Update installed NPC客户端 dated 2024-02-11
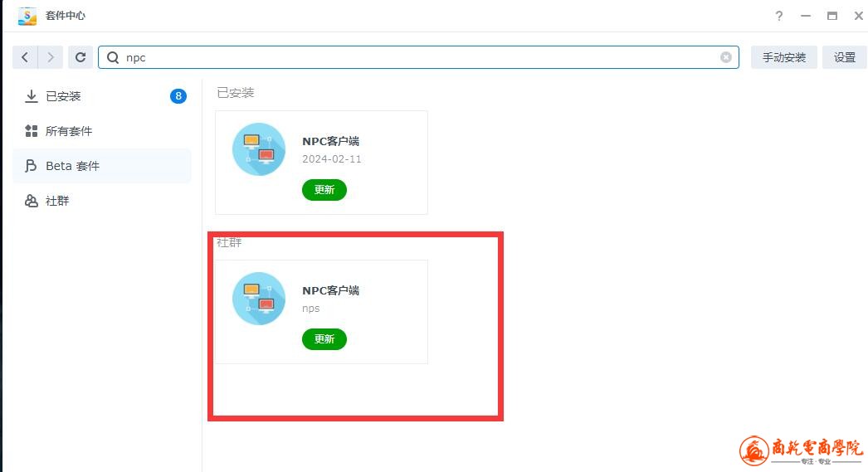Image resolution: width=868 pixels, height=472 pixels. coord(324,190)
